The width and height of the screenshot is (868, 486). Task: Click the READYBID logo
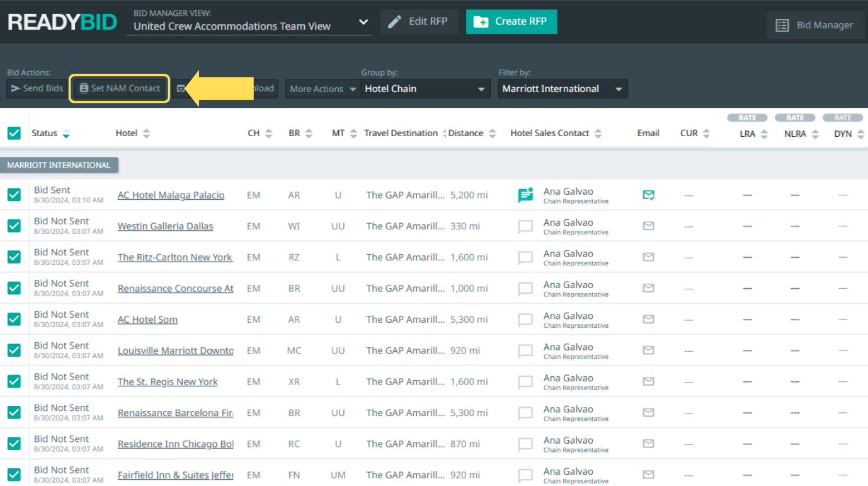pos(62,23)
